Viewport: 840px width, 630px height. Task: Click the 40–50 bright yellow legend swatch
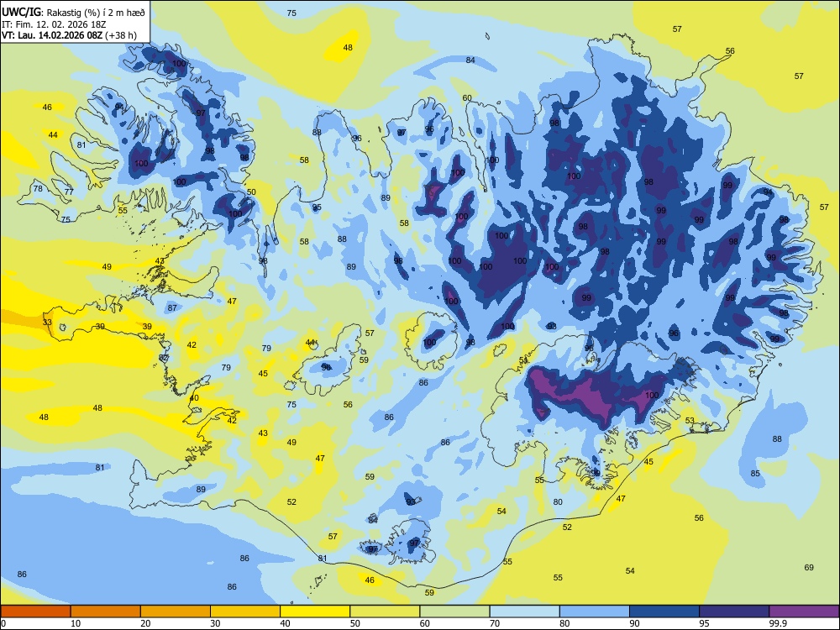(x=315, y=612)
